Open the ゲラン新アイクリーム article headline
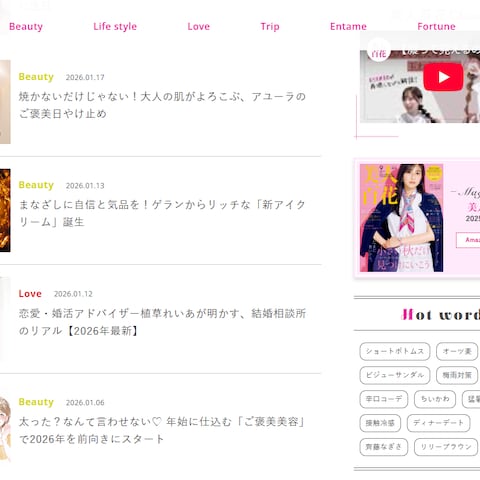This screenshot has height=480, width=480. pyautogui.click(x=162, y=213)
